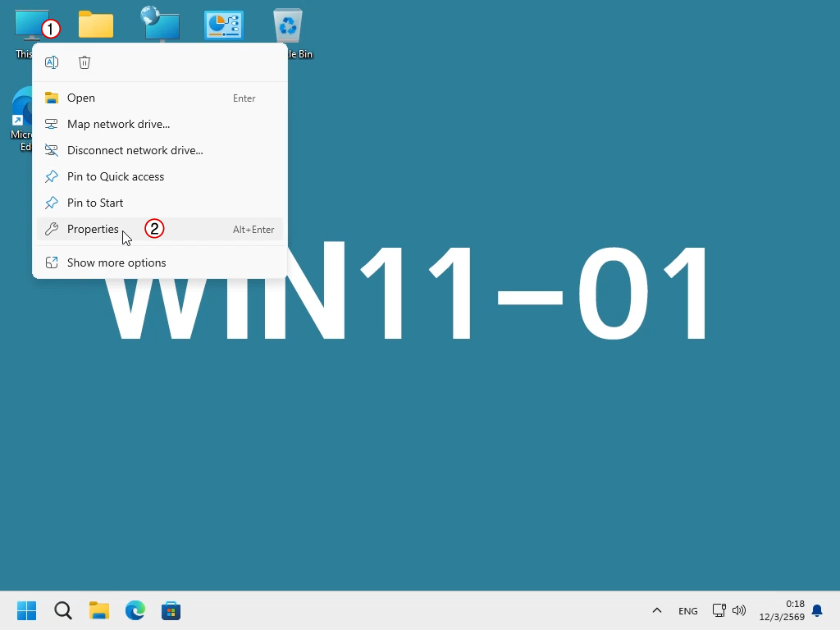The image size is (840, 630).
Task: Open Properties from the context menu
Action: pyautogui.click(x=160, y=230)
